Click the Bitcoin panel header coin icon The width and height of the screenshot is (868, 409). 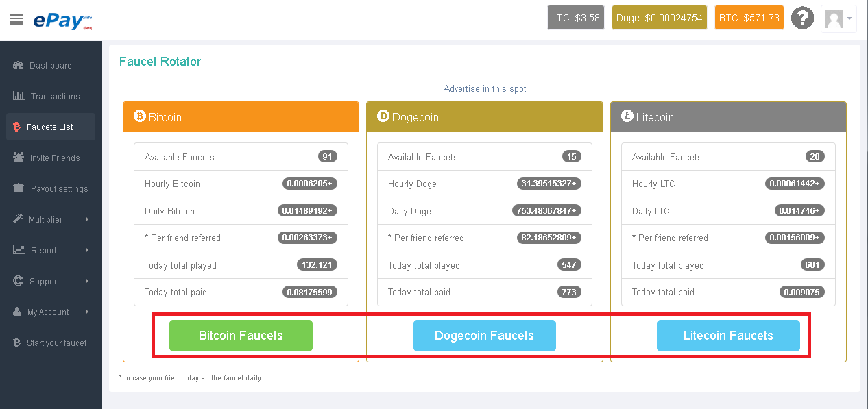coord(140,116)
